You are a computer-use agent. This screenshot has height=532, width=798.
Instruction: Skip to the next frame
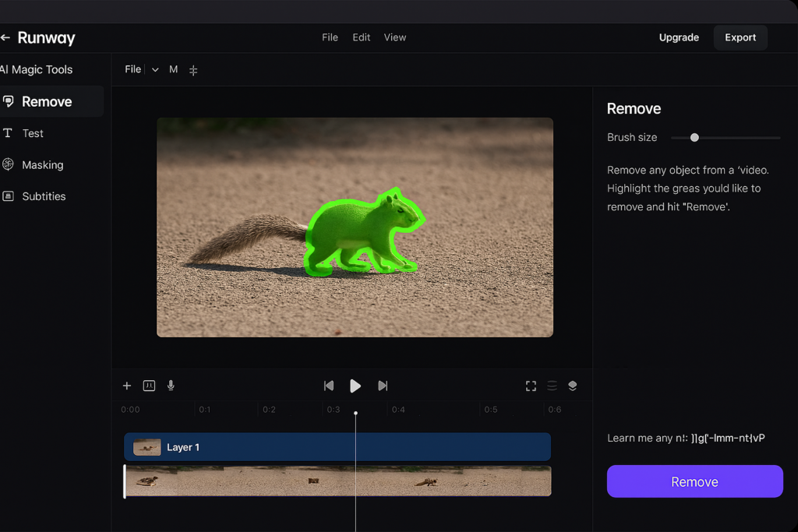(383, 386)
